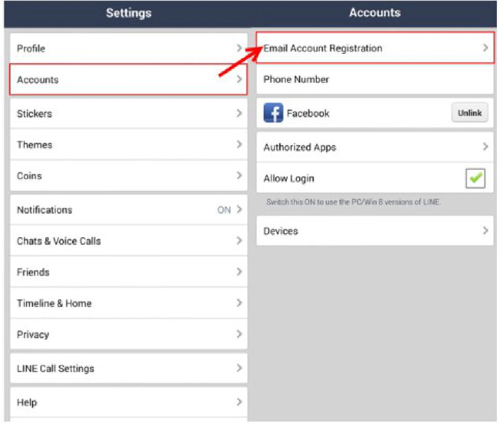Open the Themes settings
This screenshot has height=428, width=504.
tap(128, 145)
